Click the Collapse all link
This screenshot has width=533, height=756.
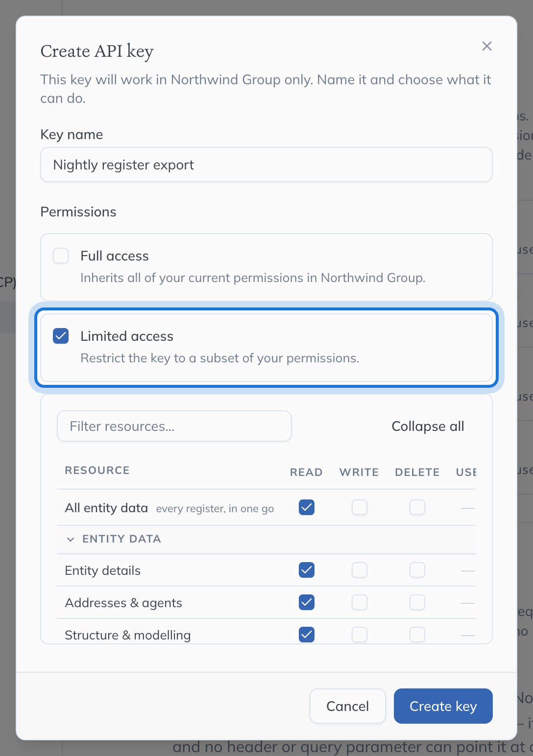point(428,426)
